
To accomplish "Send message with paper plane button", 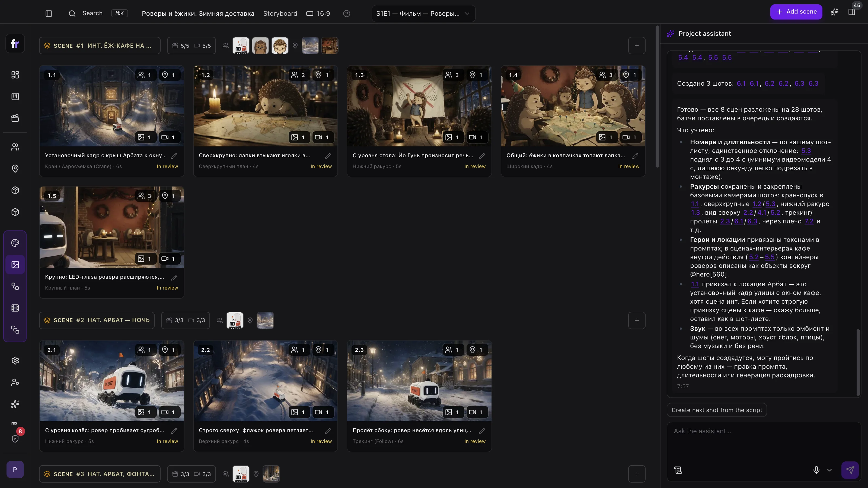I will [850, 470].
